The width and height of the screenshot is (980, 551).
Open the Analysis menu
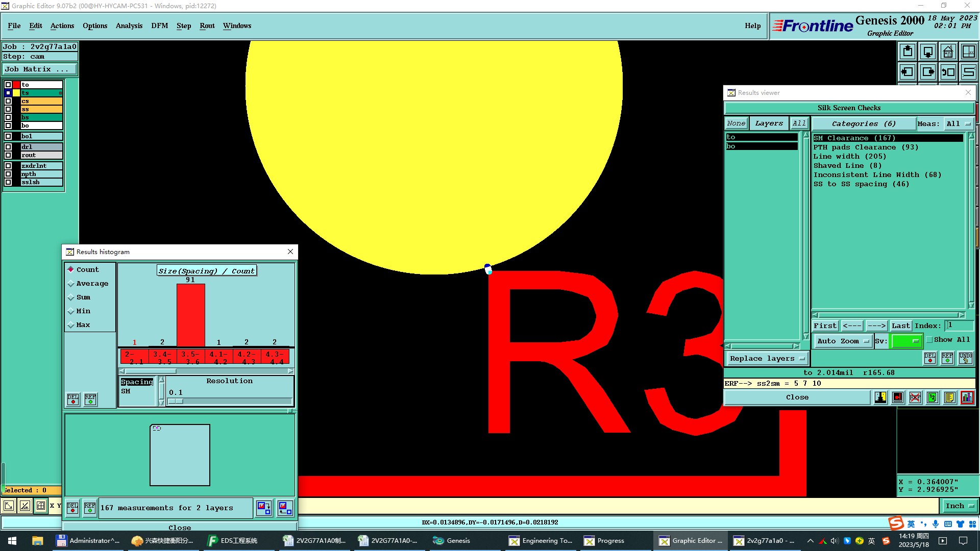129,26
